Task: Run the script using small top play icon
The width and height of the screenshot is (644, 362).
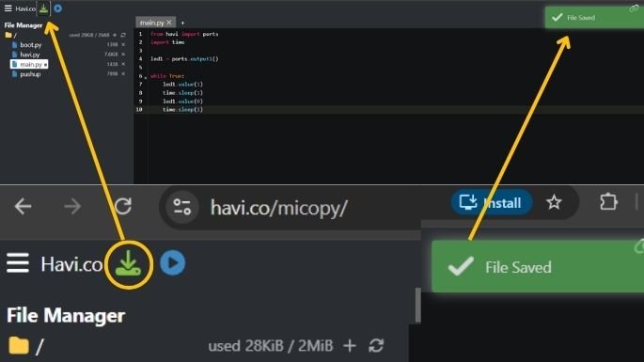Action: click(x=58, y=8)
